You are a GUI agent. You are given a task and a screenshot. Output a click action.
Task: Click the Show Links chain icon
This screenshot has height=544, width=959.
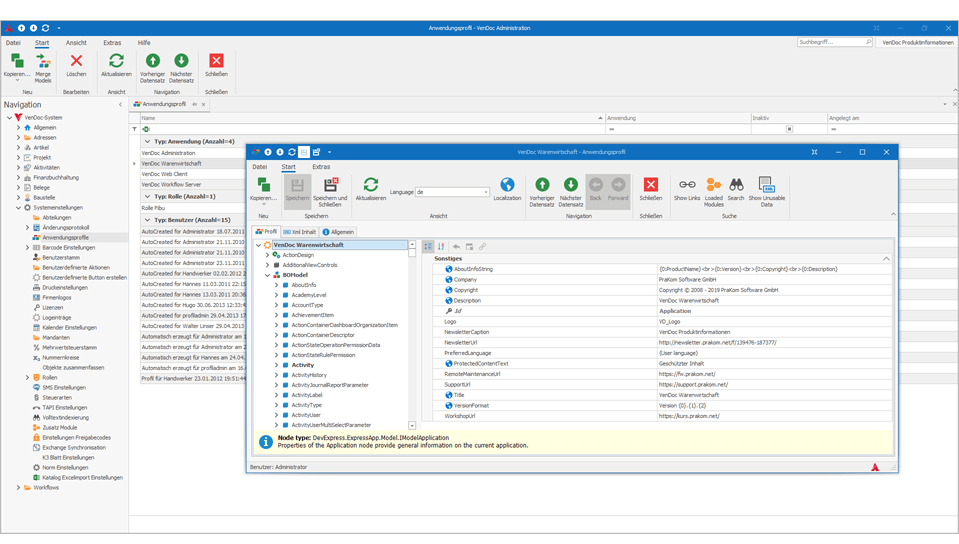coord(687,188)
